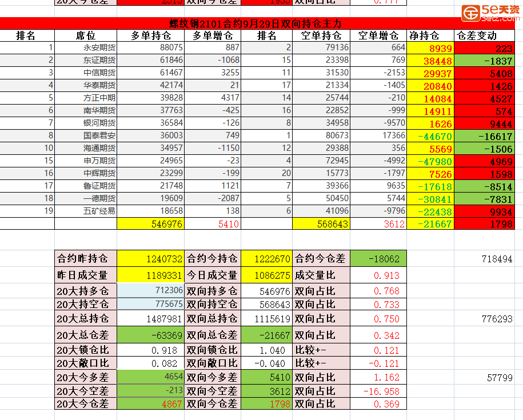Select long position value 61846
Image resolution: width=523 pixels, height=420 pixels.
(151, 61)
